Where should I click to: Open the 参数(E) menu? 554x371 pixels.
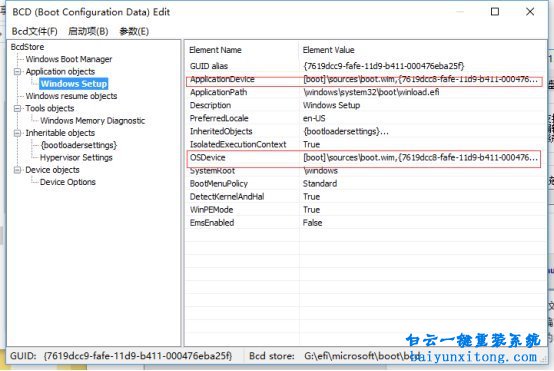(x=134, y=31)
